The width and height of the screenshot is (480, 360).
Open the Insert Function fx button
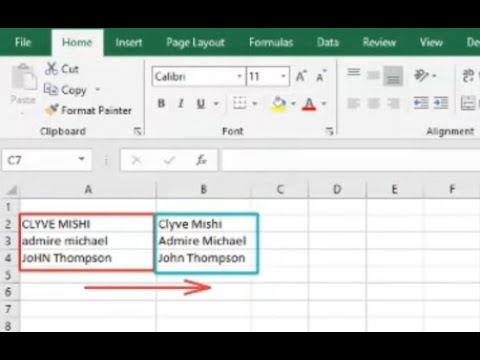(x=201, y=160)
